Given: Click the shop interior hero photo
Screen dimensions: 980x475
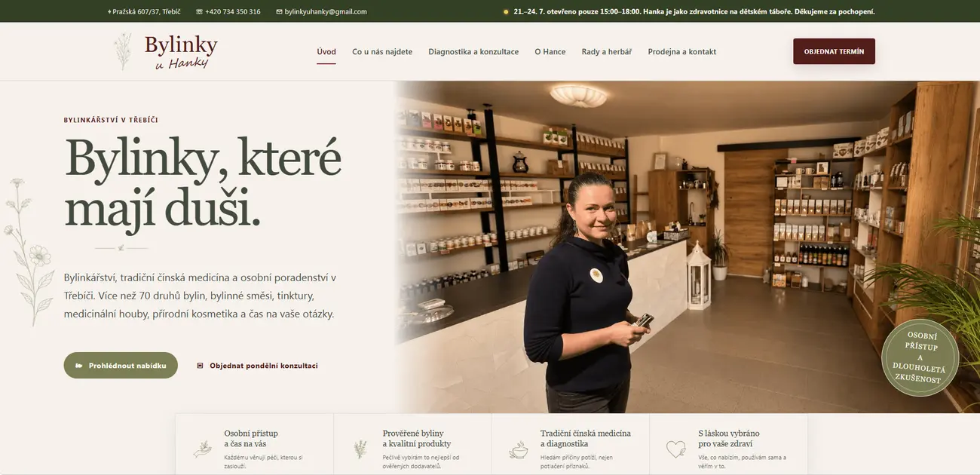Looking at the screenshot, I should click(686, 247).
